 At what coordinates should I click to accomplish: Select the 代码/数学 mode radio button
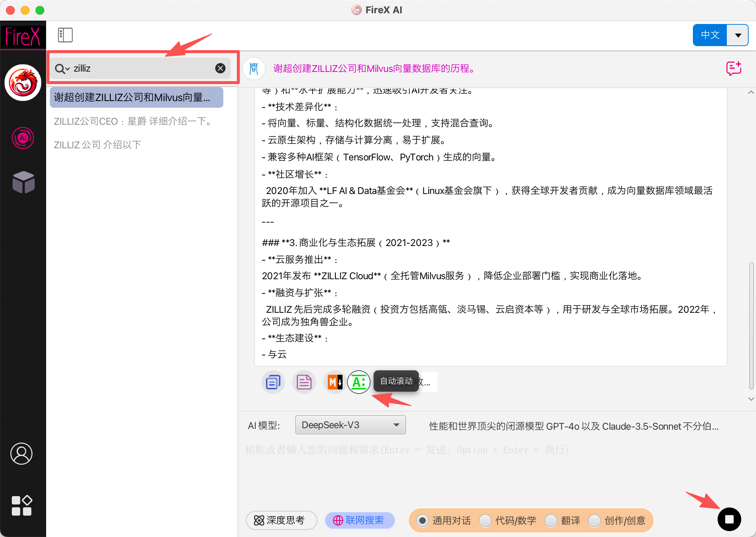click(x=485, y=520)
